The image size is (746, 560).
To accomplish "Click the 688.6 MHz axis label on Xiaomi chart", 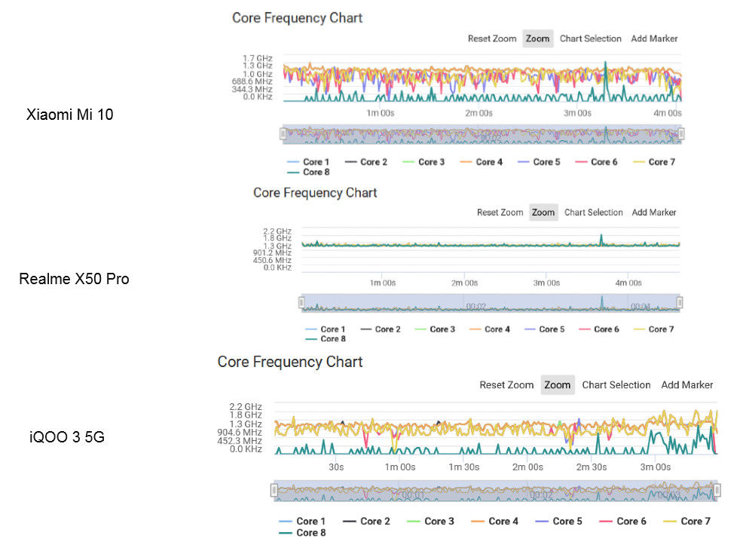I will point(252,81).
